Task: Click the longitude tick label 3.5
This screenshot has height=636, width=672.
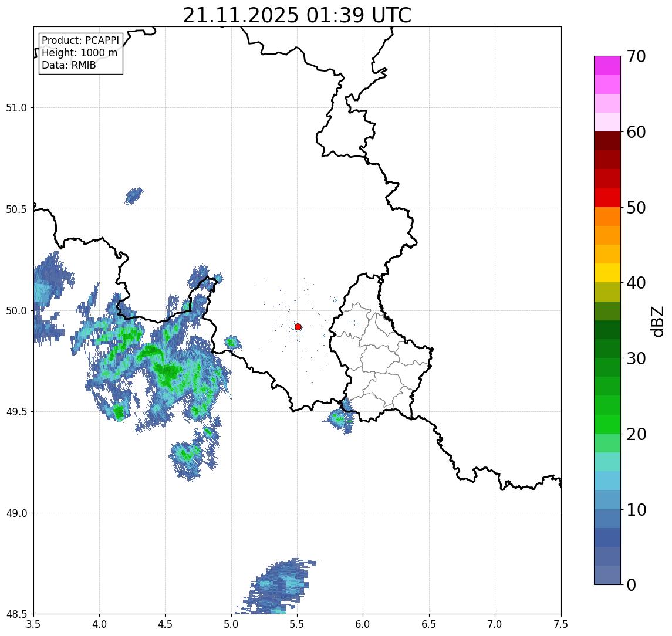Action: pos(33,624)
